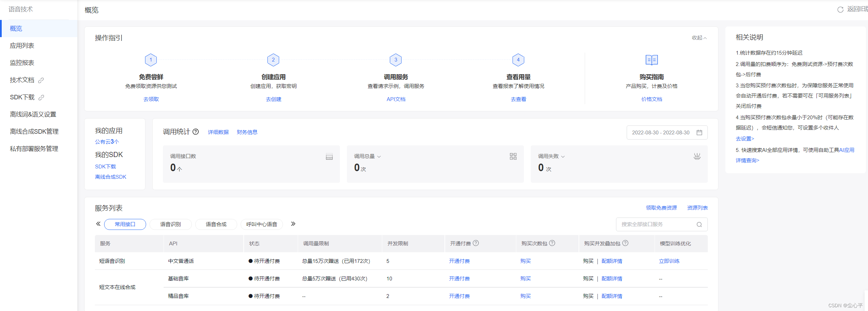This screenshot has height=311, width=868.
Task: Click 开通付费 for 精品音库 row
Action: [459, 296]
